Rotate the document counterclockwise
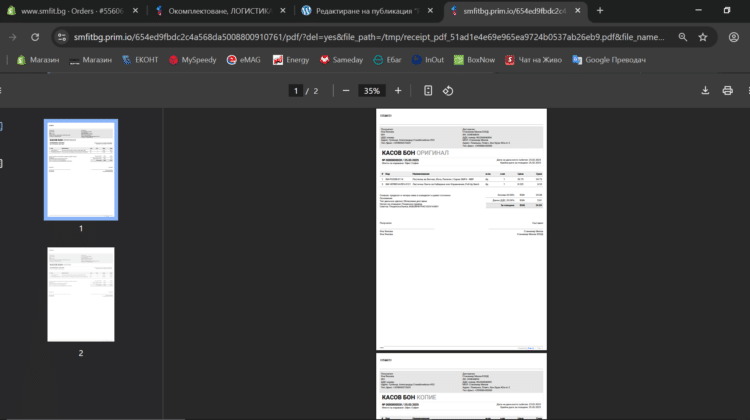The width and height of the screenshot is (750, 420). click(448, 90)
